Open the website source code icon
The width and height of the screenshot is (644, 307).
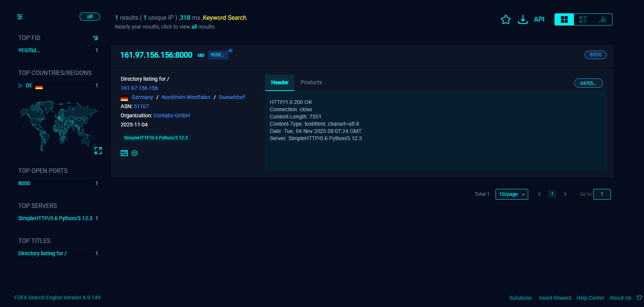coord(124,153)
